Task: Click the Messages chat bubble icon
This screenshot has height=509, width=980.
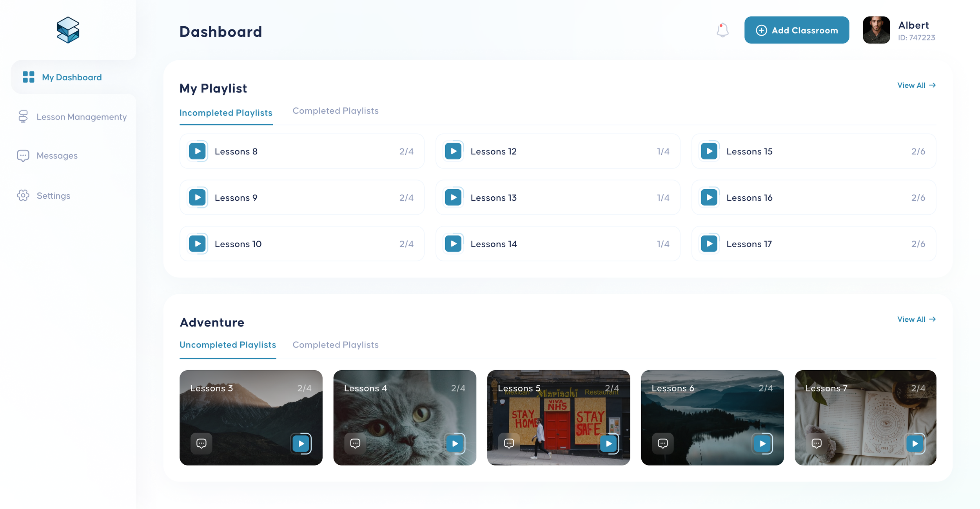Action: (x=23, y=156)
